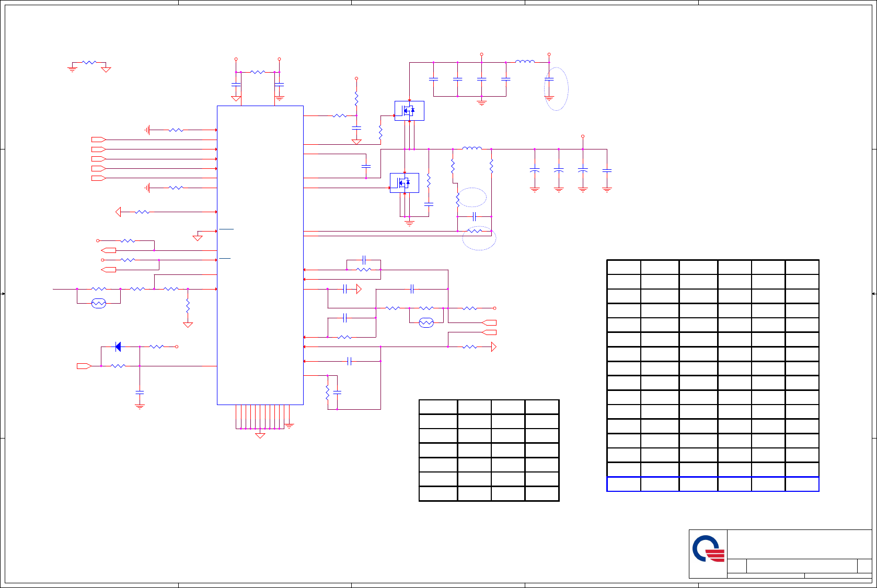877x588 pixels.
Task: Select the large blue IC rectangle
Action: (260, 255)
